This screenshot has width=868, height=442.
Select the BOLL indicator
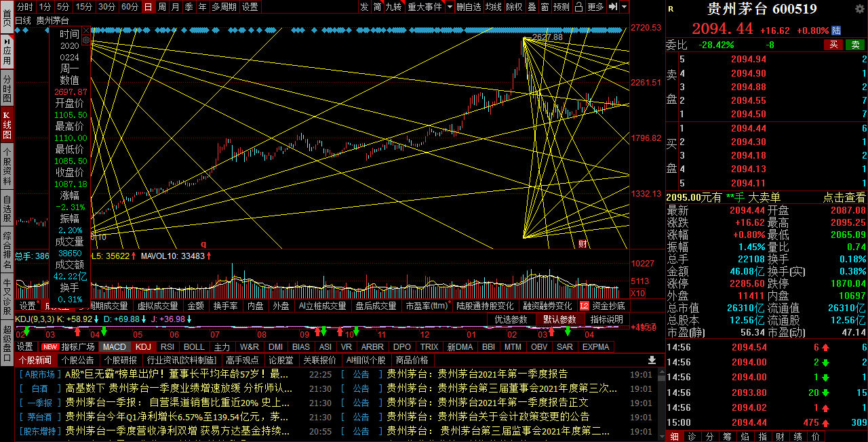tap(194, 346)
